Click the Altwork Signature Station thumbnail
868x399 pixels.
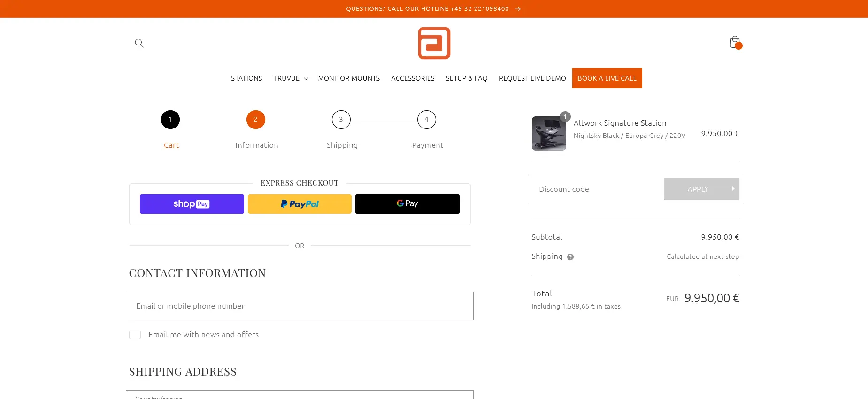[549, 133]
